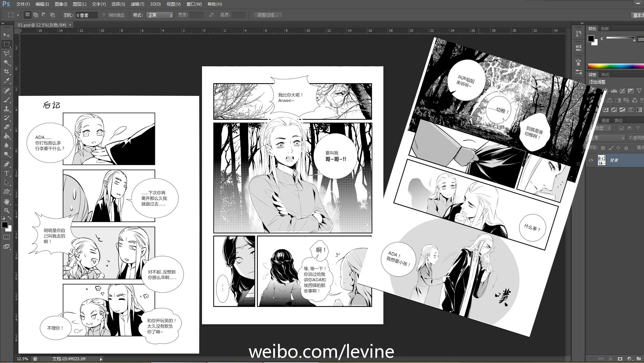Screen dimensions: 644x363
Task: Reset default foreground and background colors
Action: 3,218
